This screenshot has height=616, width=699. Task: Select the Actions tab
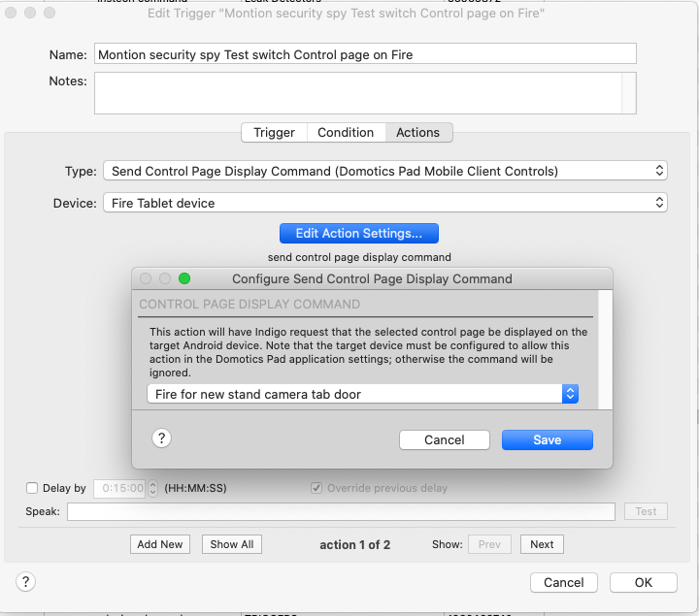[418, 133]
